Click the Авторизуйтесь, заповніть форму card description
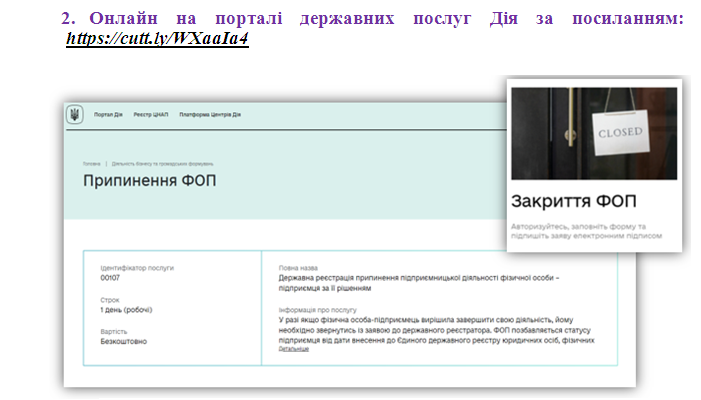701x400 pixels. pos(586,231)
